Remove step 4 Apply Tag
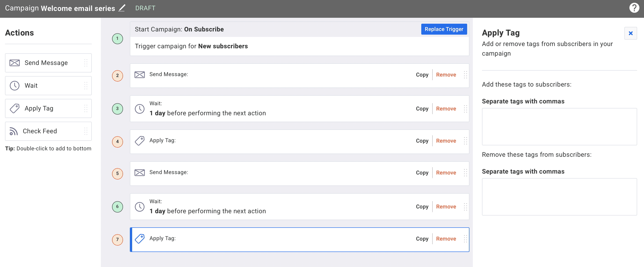644x267 pixels. pos(446,141)
